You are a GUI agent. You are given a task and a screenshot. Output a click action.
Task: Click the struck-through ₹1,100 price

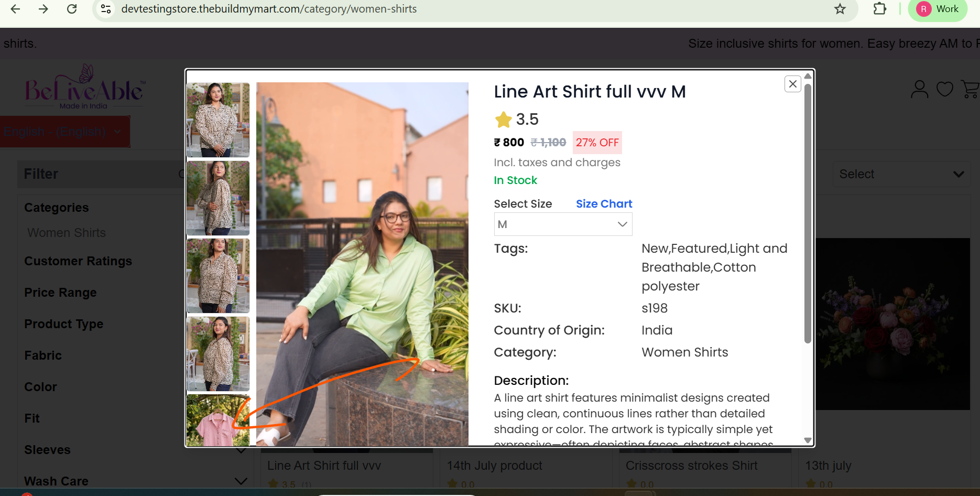tap(548, 143)
